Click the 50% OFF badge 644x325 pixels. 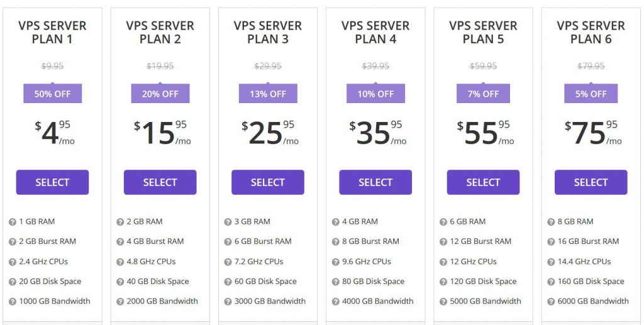(x=53, y=94)
